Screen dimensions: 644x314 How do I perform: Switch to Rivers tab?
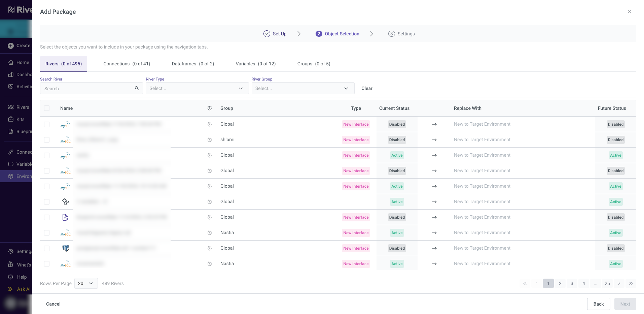pos(64,64)
